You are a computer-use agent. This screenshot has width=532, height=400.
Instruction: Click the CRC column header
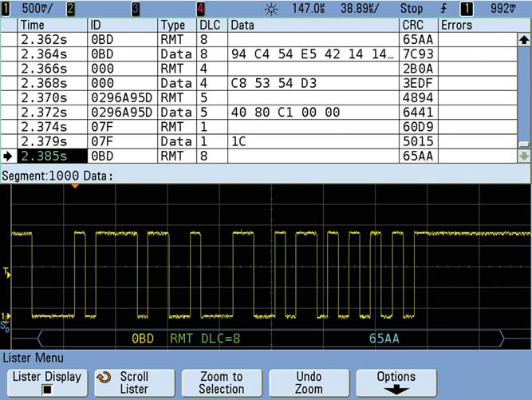(412, 26)
